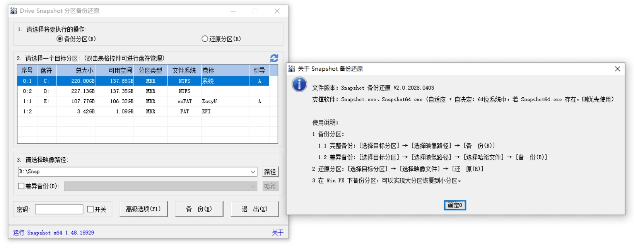The height and width of the screenshot is (245, 644).
Task: Click the exit 退出(X) button
Action: [x=255, y=209]
